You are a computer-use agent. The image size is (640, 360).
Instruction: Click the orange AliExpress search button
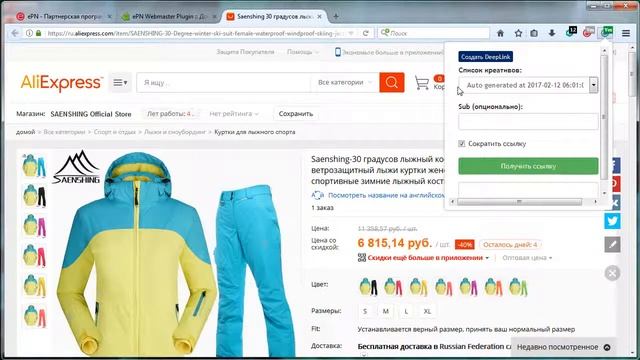click(x=391, y=82)
